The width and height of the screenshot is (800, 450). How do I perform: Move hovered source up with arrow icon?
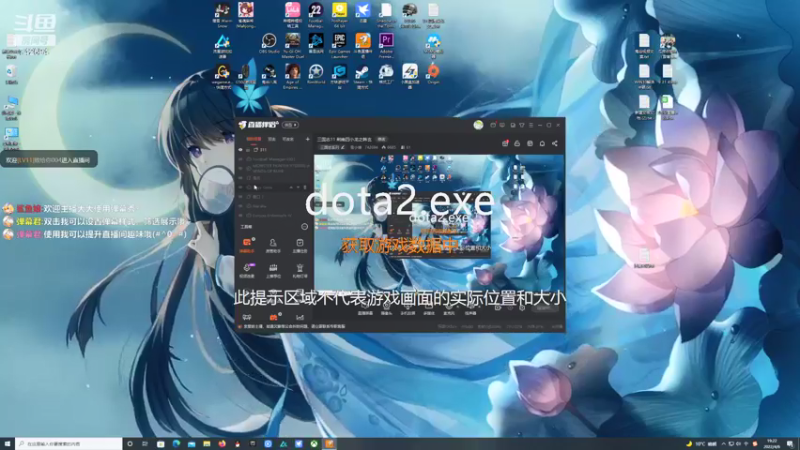(291, 188)
